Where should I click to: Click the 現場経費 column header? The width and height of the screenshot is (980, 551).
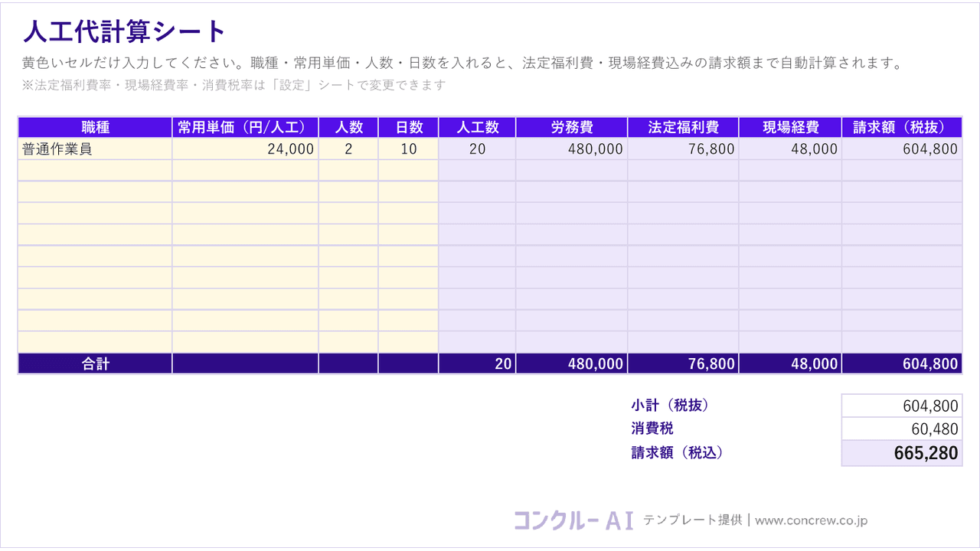(790, 127)
